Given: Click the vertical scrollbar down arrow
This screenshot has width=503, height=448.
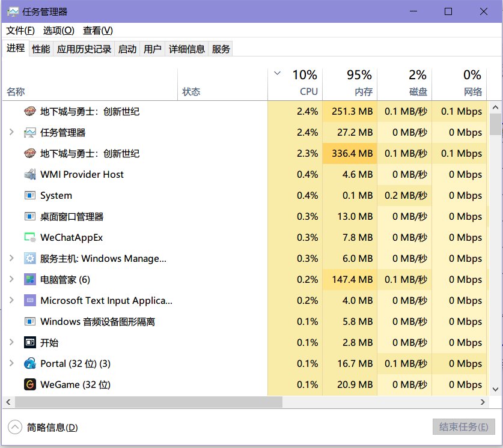Looking at the screenshot, I should [496, 389].
